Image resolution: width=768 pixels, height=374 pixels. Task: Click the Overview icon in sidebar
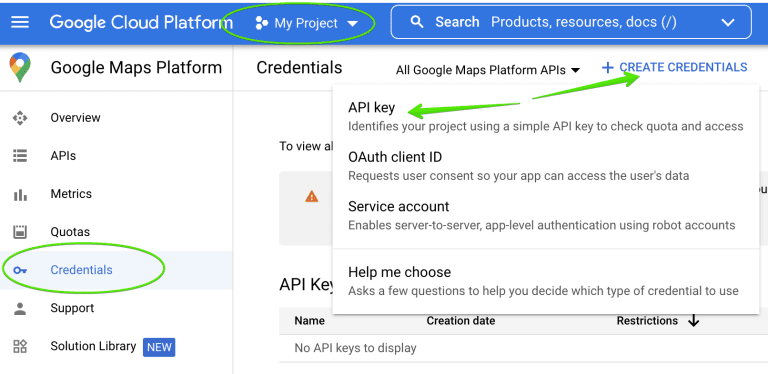(20, 118)
